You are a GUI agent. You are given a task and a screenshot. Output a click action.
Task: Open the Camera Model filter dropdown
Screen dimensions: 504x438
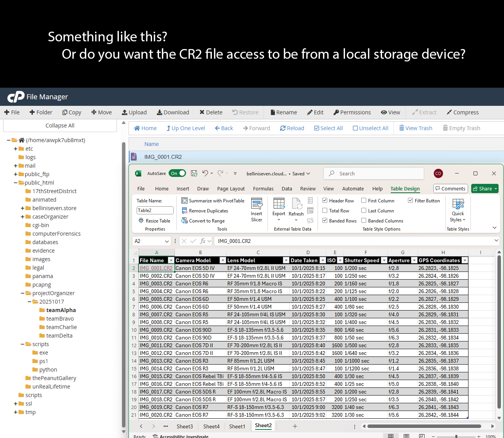223,260
